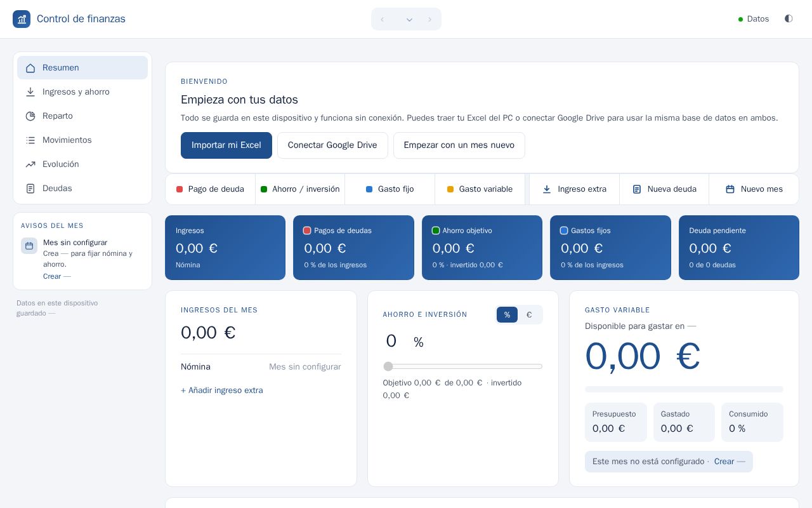The height and width of the screenshot is (508, 812).
Task: Open Ingresos y ahorro section
Action: pyautogui.click(x=82, y=92)
